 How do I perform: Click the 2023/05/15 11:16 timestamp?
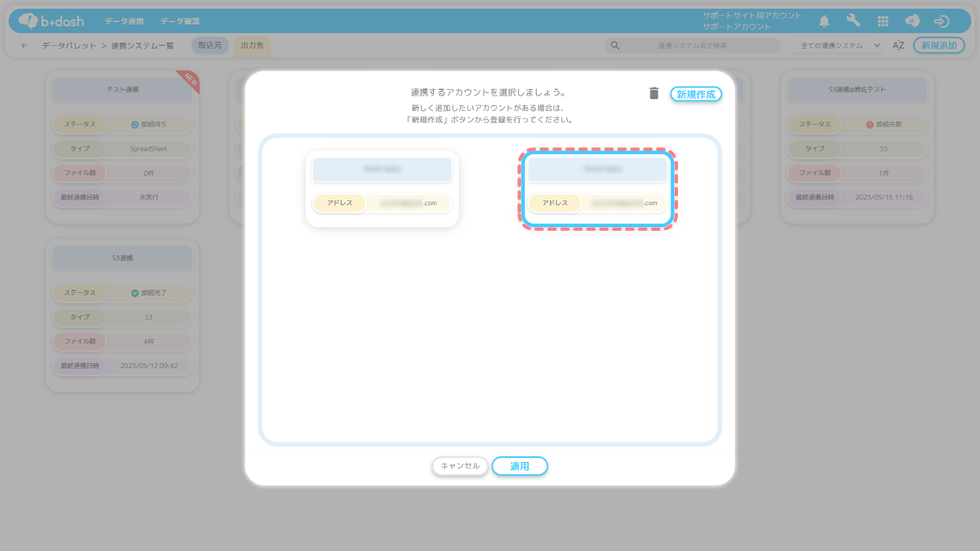tap(884, 198)
